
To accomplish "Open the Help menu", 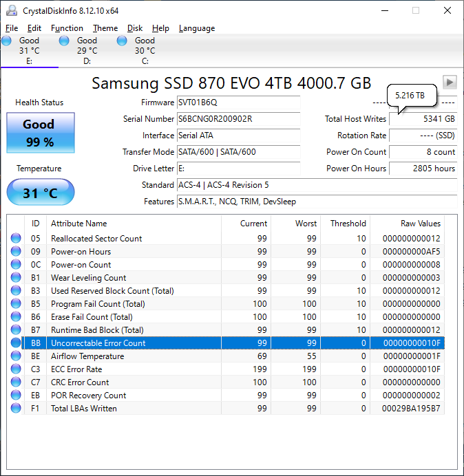I will point(160,28).
